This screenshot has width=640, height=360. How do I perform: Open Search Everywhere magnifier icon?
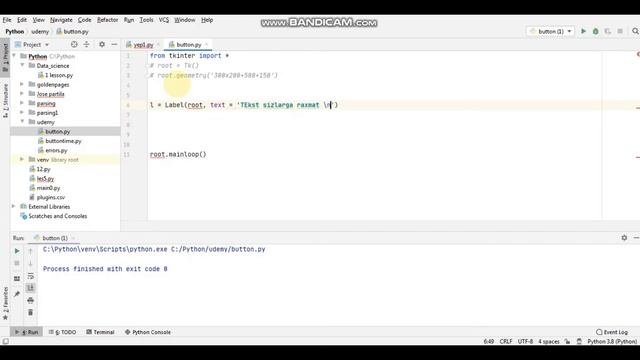point(635,31)
